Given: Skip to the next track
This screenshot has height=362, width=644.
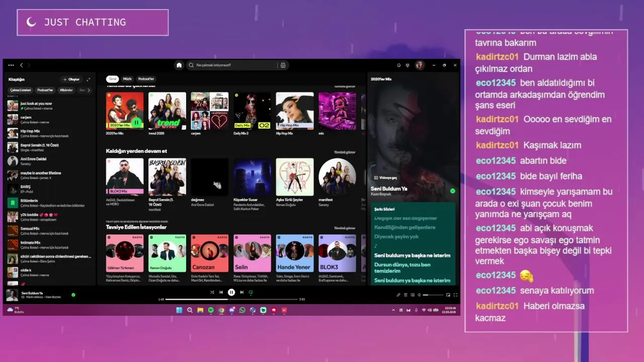Looking at the screenshot, I should pyautogui.click(x=242, y=292).
